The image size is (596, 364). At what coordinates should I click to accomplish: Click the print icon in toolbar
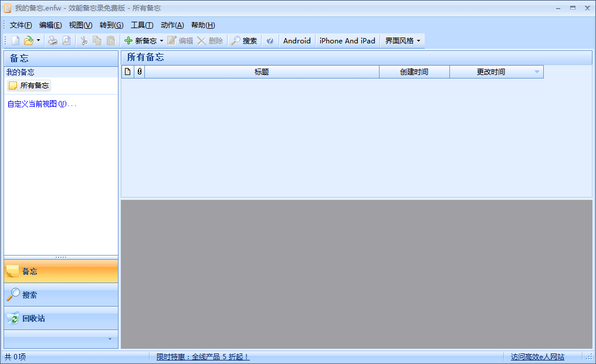pyautogui.click(x=53, y=40)
